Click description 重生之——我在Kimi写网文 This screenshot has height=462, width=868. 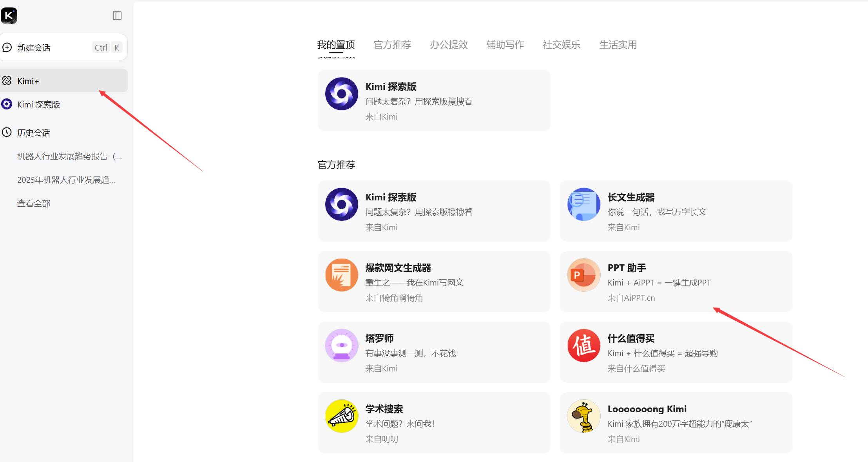pos(415,283)
